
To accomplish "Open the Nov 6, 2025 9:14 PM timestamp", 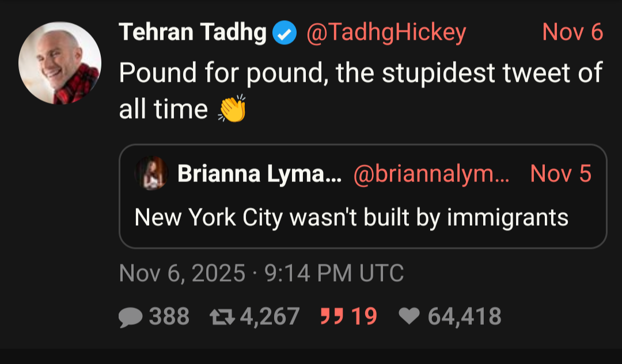I will pos(261,273).
